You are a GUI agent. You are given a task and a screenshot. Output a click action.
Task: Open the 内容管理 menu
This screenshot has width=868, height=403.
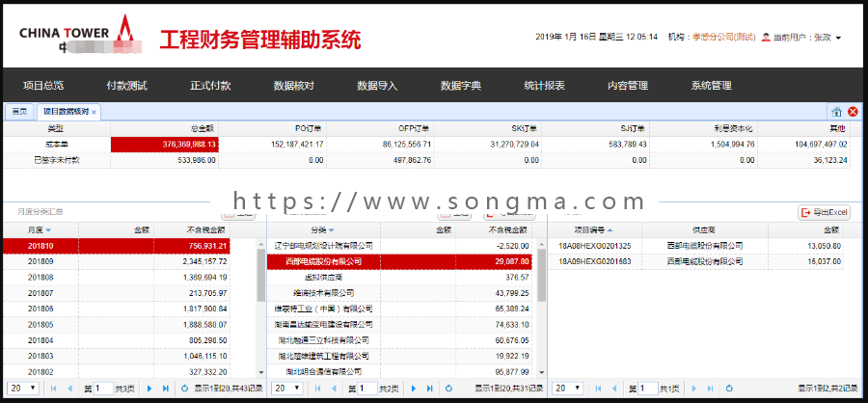point(628,85)
